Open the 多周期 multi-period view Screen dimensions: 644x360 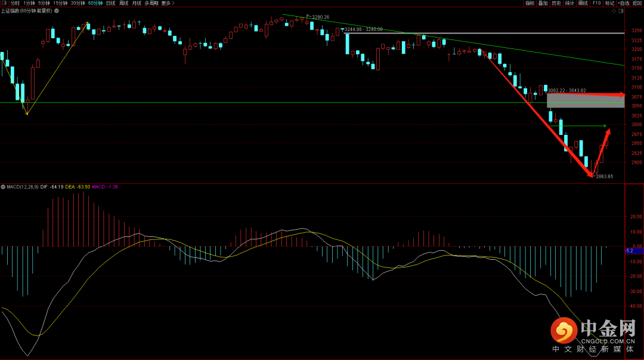pyautogui.click(x=151, y=3)
